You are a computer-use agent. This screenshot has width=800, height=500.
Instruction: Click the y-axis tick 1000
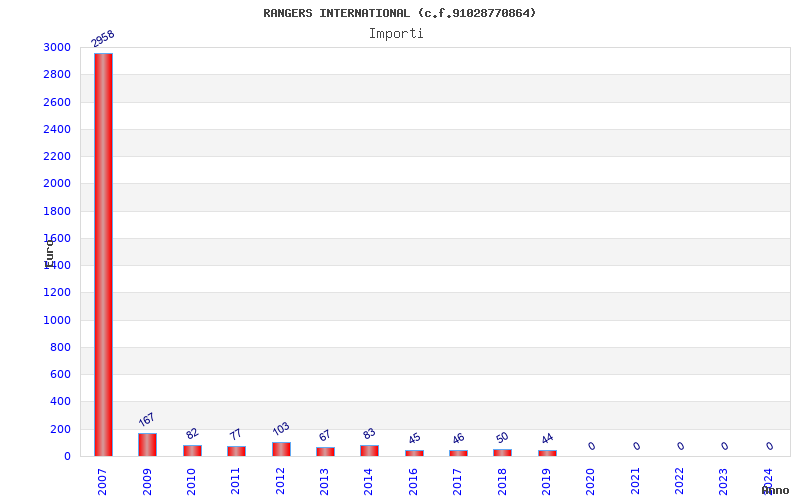click(57, 320)
